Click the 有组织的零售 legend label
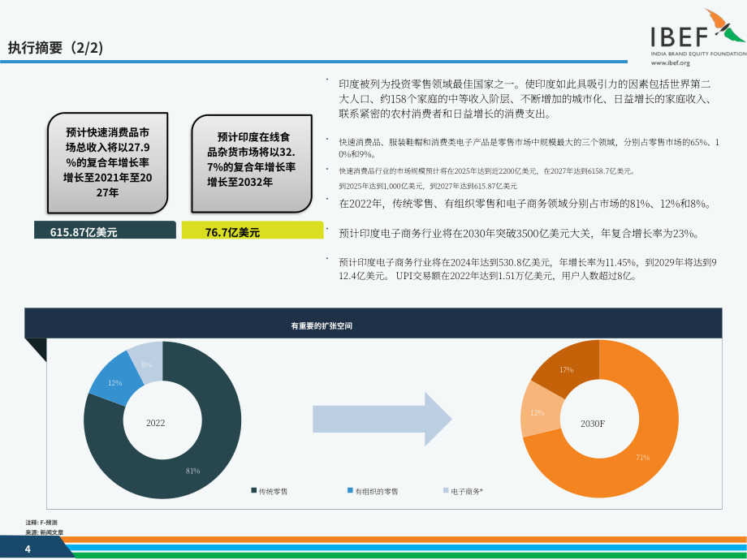Viewport: 747px width, 560px height. point(377,492)
